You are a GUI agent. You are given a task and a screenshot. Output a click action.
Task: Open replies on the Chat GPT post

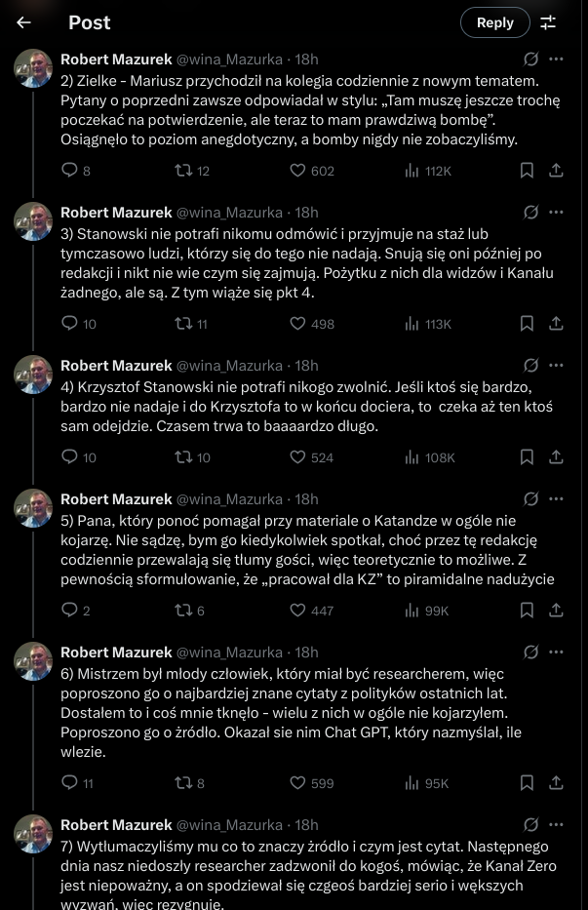point(69,782)
